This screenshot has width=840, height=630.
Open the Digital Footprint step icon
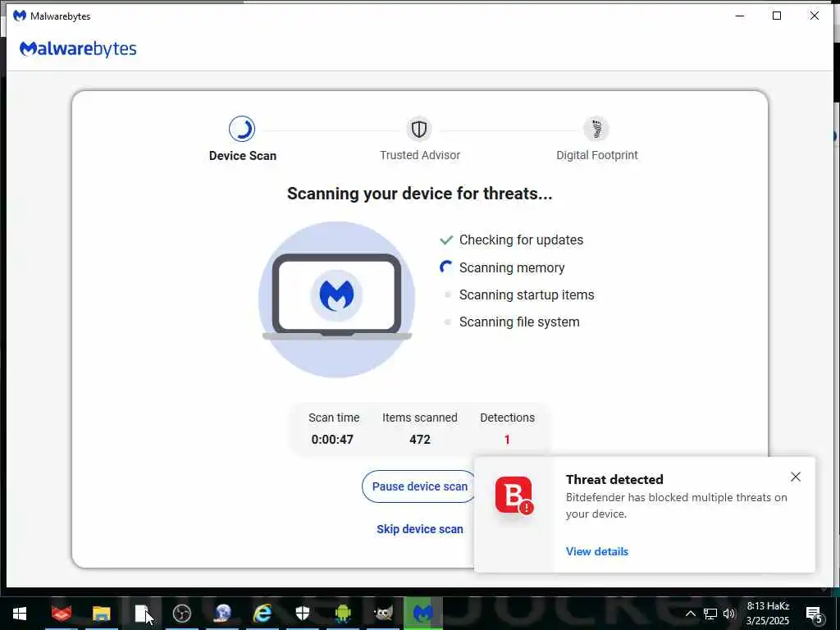click(x=596, y=129)
